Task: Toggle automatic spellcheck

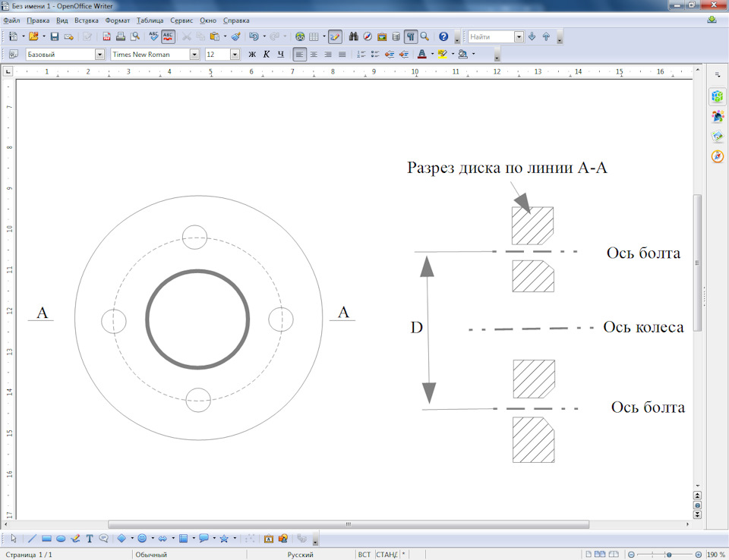Action: [168, 36]
